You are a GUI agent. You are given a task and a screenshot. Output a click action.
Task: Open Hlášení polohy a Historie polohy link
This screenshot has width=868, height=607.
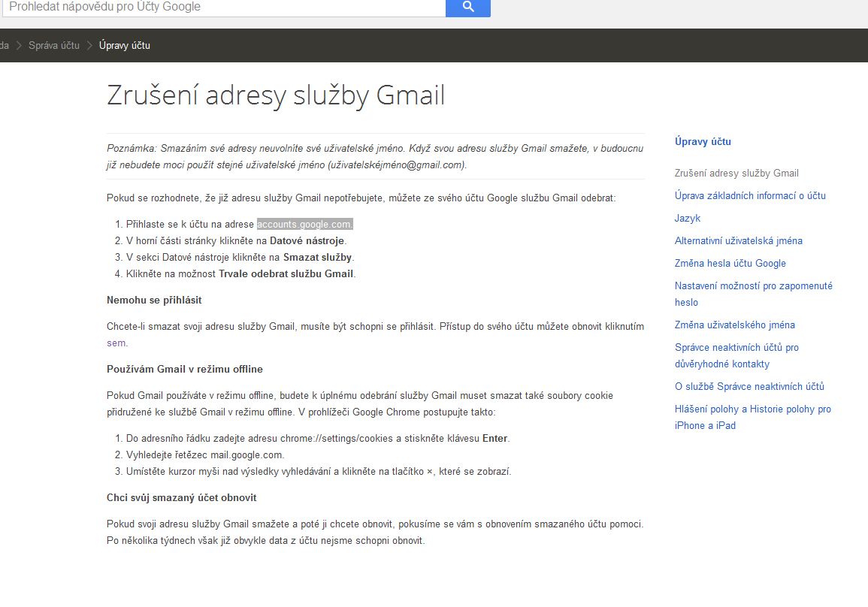(753, 417)
